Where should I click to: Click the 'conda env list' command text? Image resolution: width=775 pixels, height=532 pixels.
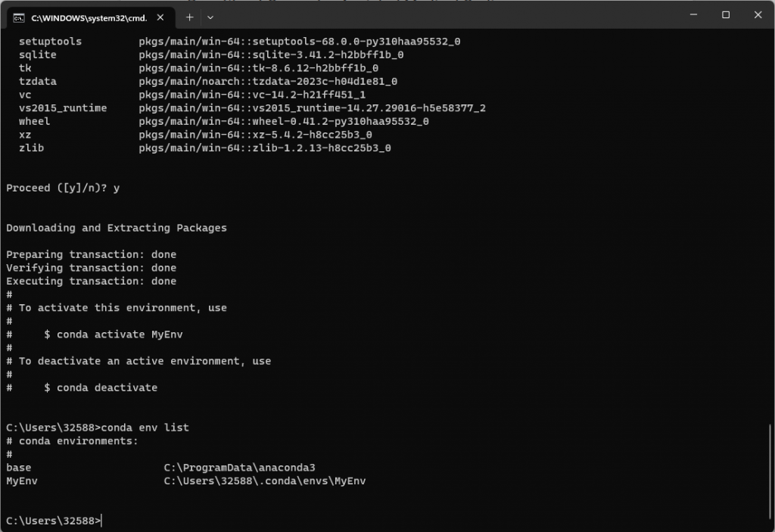point(145,428)
